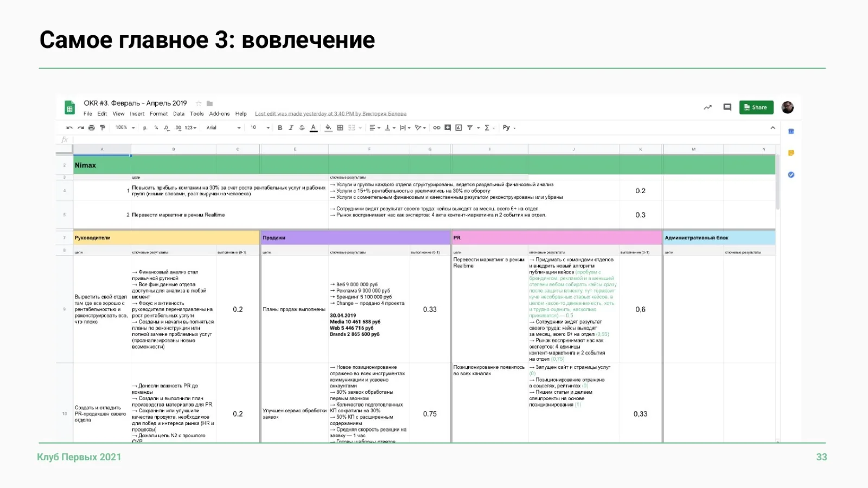Open the Tasks side panel icon

[791, 175]
